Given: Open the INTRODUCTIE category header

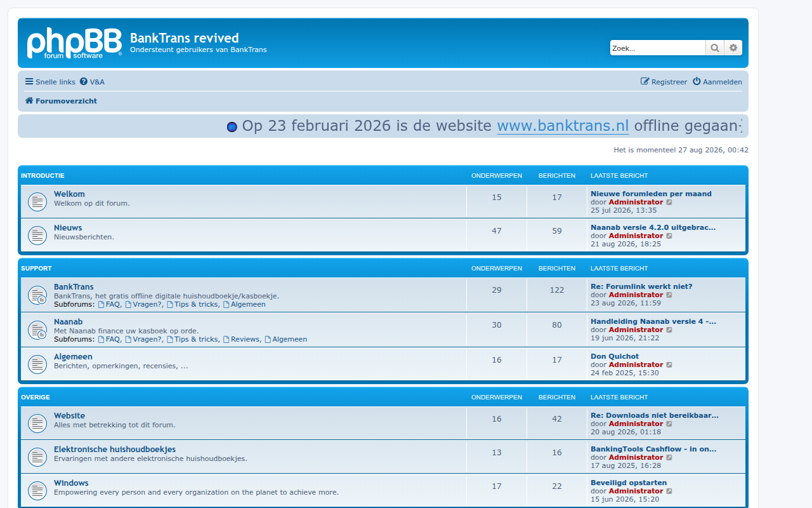Looking at the screenshot, I should (43, 176).
